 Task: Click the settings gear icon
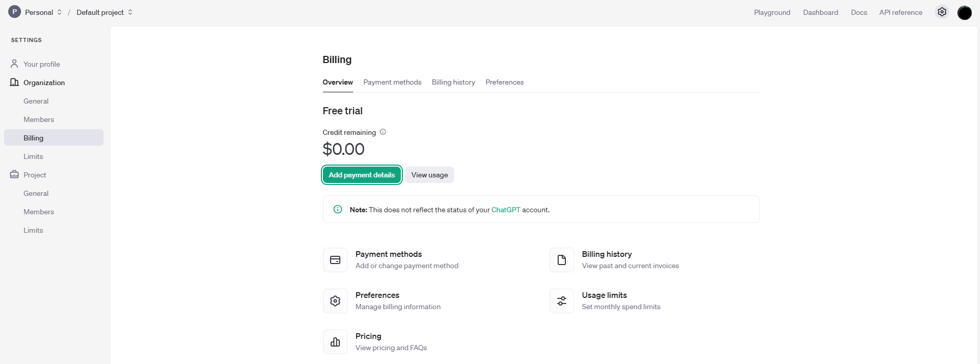pos(942,12)
